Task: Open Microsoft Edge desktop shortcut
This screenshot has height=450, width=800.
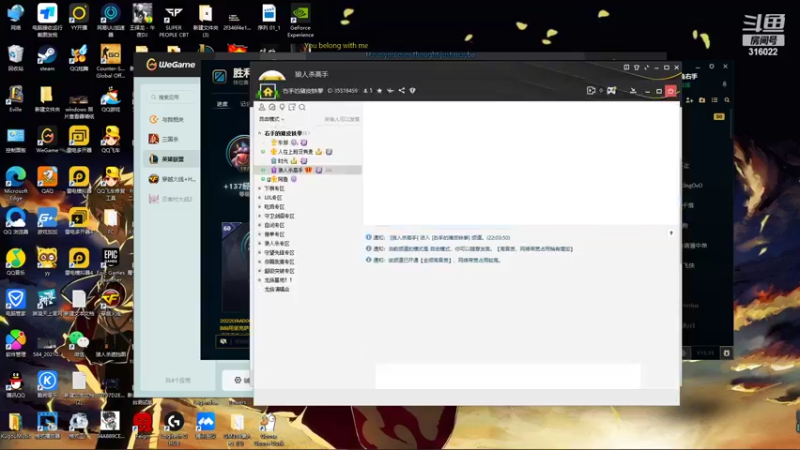Action: 16,184
